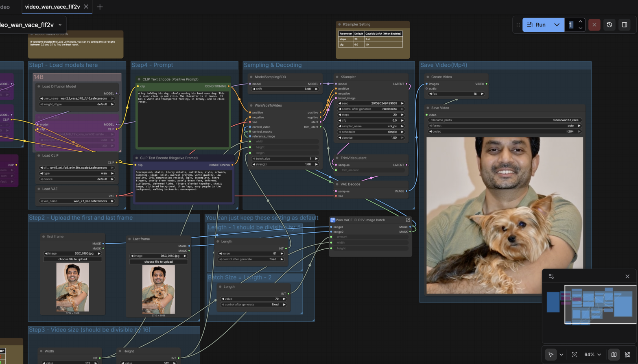Open the sampler_name uni_pc selector
The image size is (638, 364).
pyautogui.click(x=371, y=126)
